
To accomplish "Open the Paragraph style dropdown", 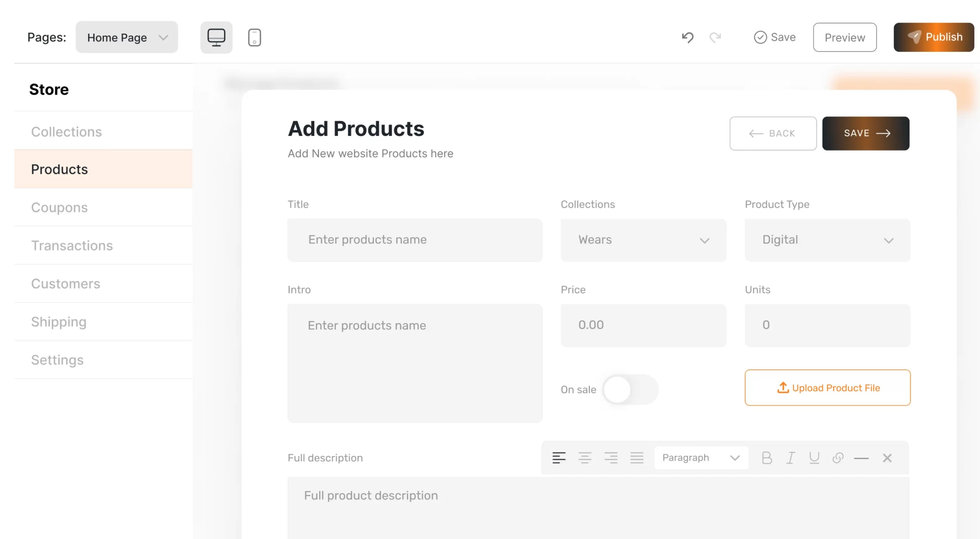I will (701, 458).
